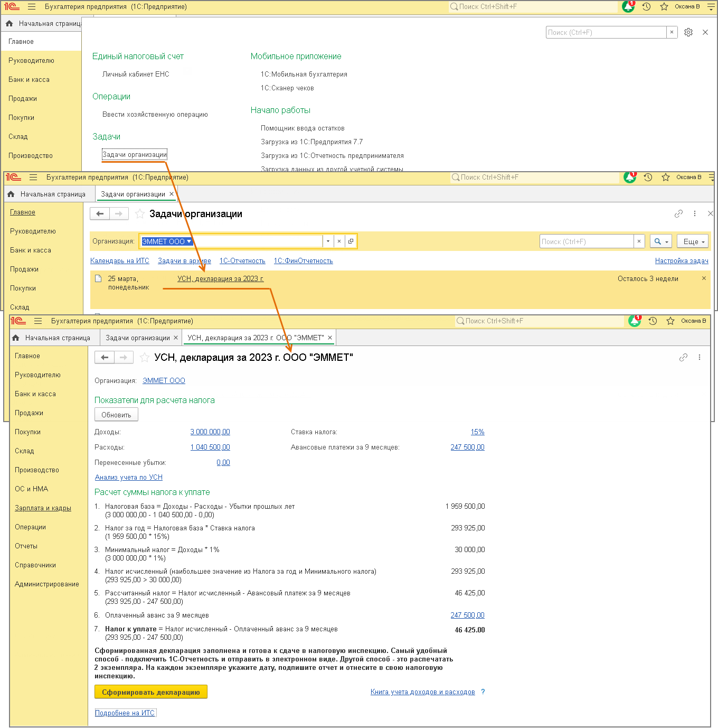
Task: Open search options dropdown magnifier button
Action: pyautogui.click(x=661, y=241)
